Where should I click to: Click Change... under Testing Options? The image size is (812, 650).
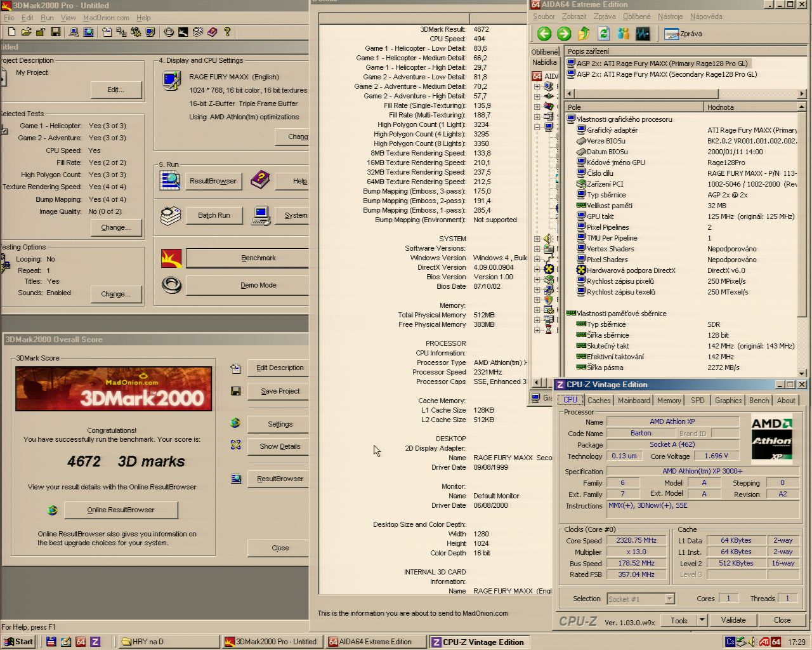[115, 294]
